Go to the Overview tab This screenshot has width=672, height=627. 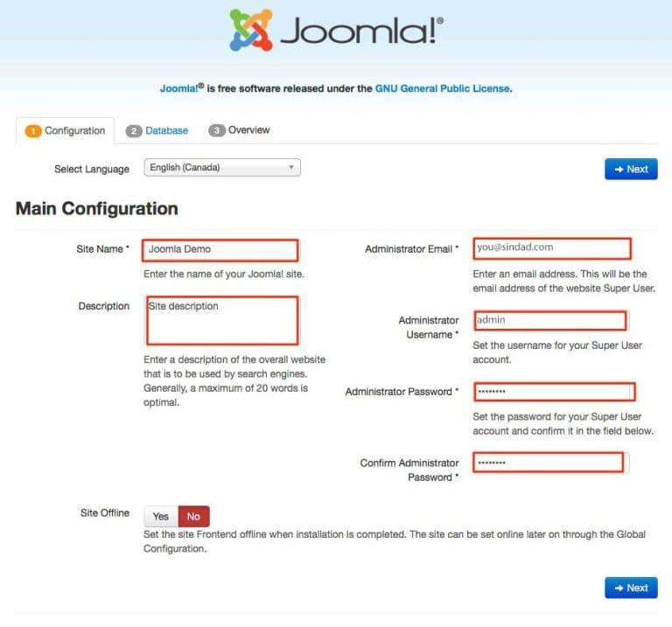pyautogui.click(x=239, y=130)
